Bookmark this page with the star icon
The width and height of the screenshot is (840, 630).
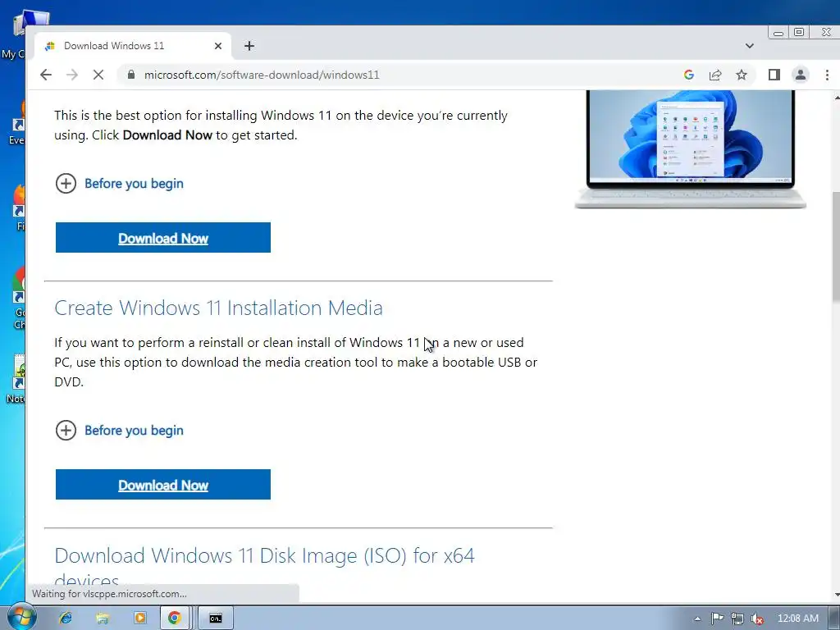click(x=742, y=75)
